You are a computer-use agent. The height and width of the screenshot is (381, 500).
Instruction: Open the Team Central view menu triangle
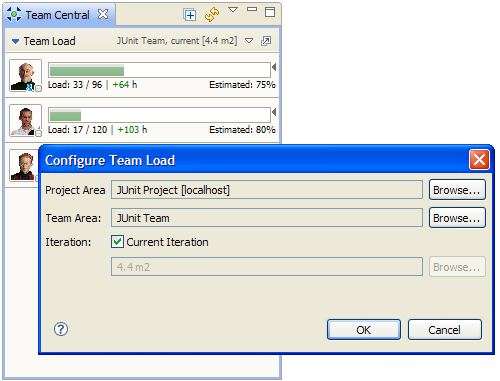pos(233,10)
